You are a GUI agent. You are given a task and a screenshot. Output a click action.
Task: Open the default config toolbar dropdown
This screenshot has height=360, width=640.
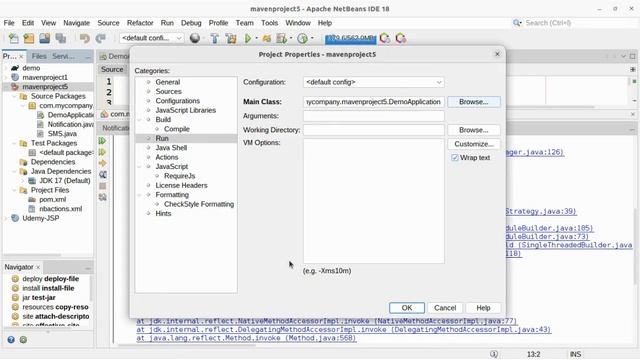(151, 38)
